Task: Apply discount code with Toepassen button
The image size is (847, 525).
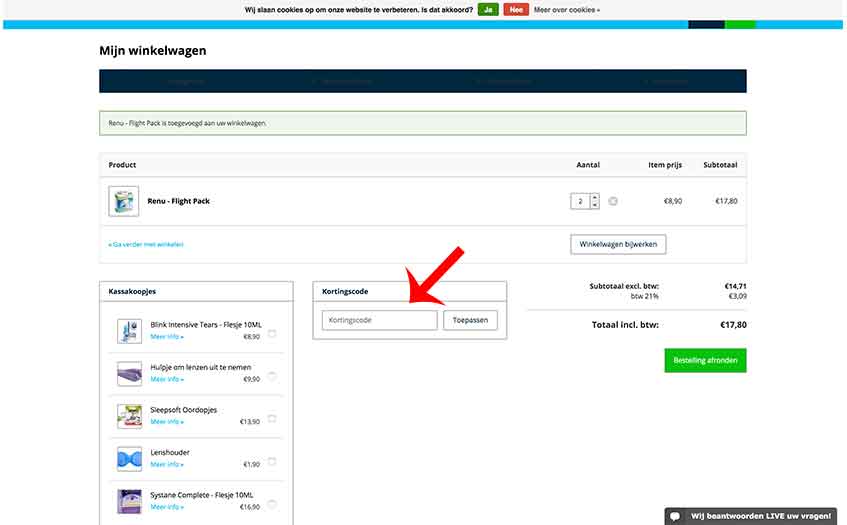Action: (x=470, y=320)
